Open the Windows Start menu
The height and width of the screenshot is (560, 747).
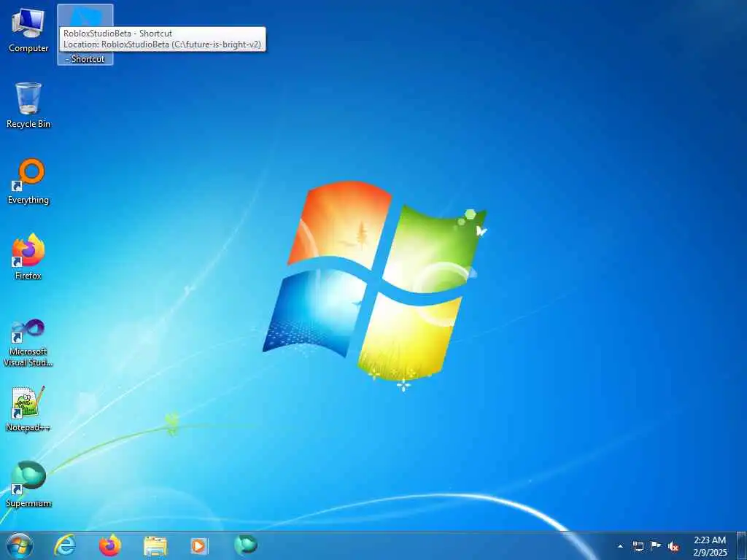point(20,545)
